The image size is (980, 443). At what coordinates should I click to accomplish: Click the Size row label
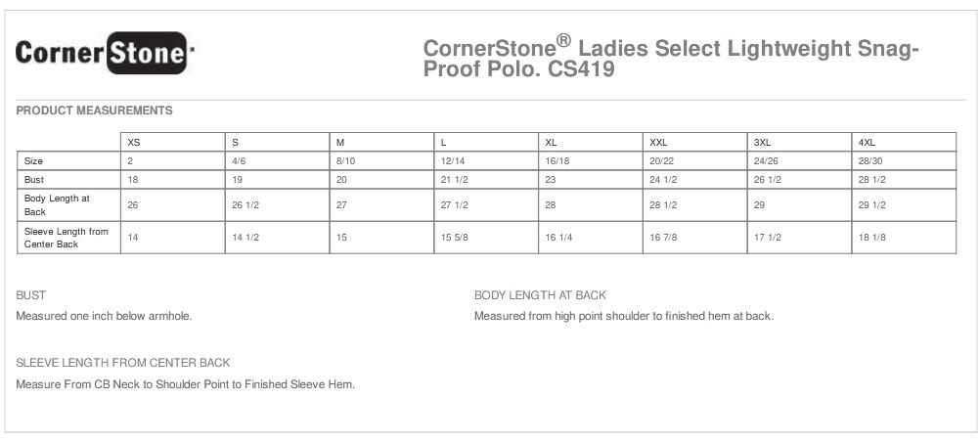(x=34, y=160)
